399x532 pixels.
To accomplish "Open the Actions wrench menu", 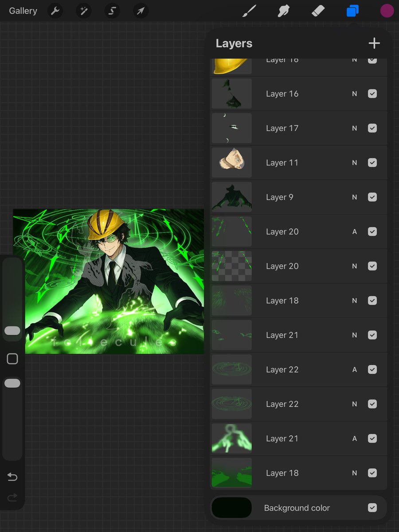I will 55,11.
